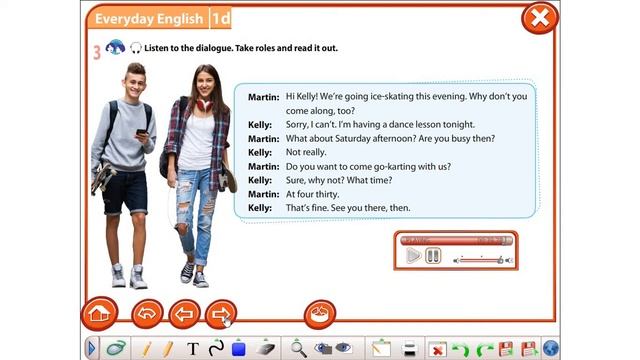Click "Do you want to come go-karting with us?"
The height and width of the screenshot is (360, 640).
pos(368,167)
